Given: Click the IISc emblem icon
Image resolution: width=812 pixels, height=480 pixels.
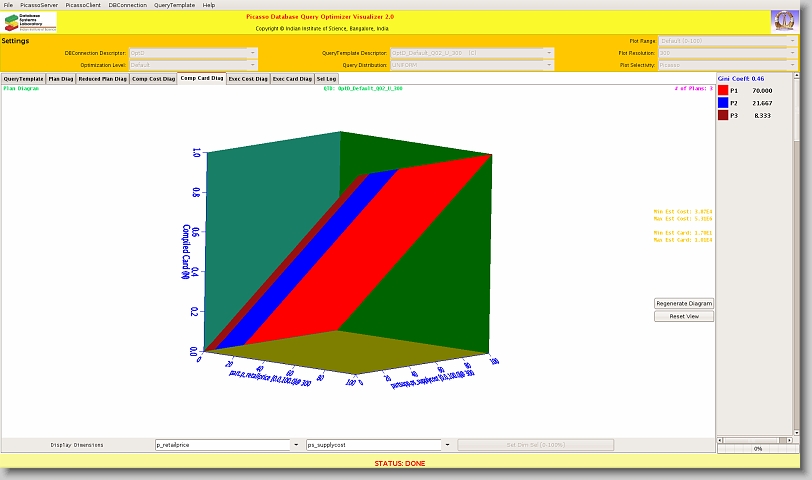Looking at the screenshot, I should click(x=784, y=22).
